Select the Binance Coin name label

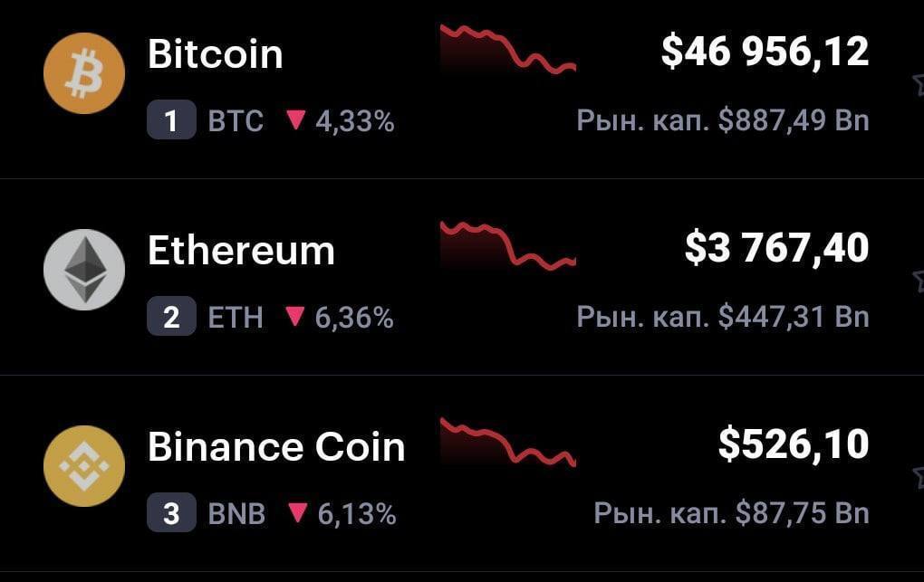coord(276,447)
